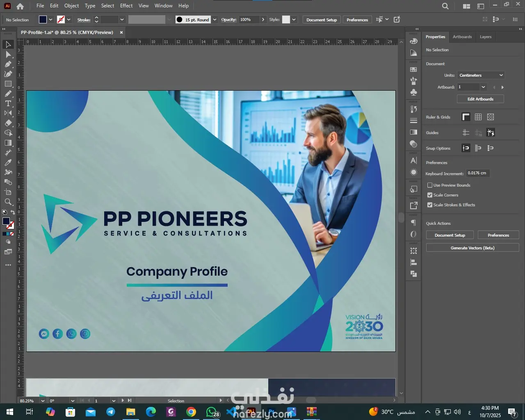This screenshot has width=525, height=420.
Task: Switch to the Artboards tab
Action: point(462,37)
